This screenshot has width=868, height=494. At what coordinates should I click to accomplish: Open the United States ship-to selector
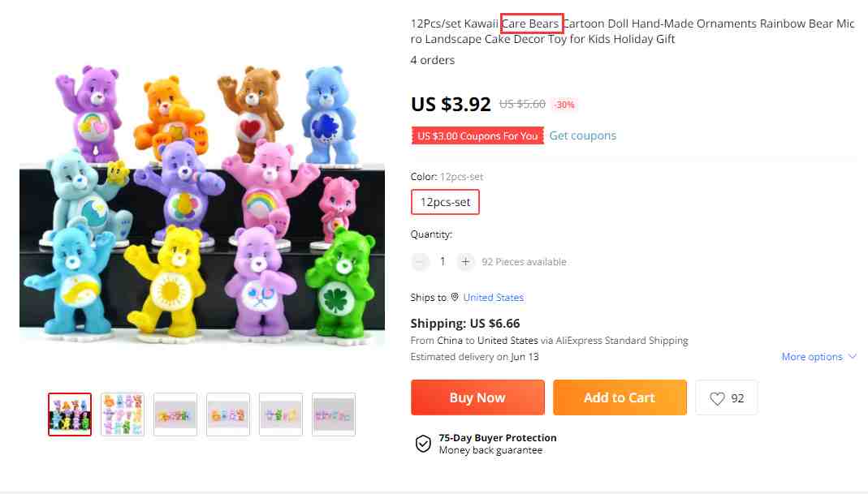point(493,298)
